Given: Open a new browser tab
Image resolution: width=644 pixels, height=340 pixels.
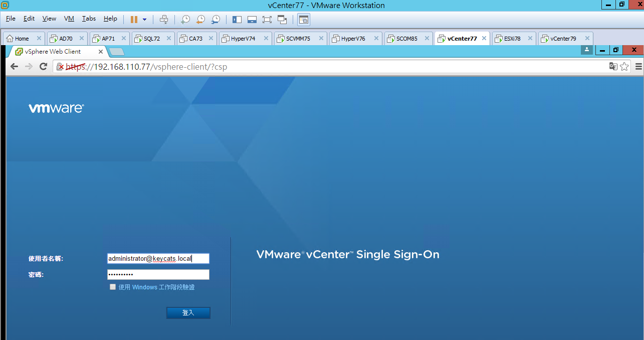Looking at the screenshot, I should click(x=116, y=52).
